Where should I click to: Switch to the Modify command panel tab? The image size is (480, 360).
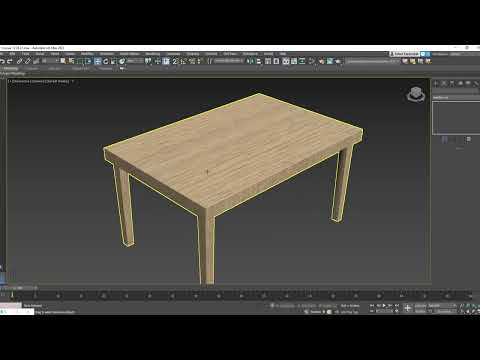pyautogui.click(x=444, y=84)
